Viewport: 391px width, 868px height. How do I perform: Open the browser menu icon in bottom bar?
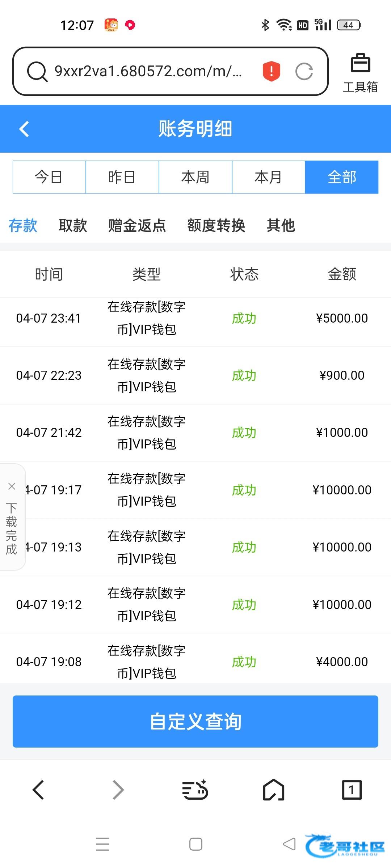pos(195,789)
